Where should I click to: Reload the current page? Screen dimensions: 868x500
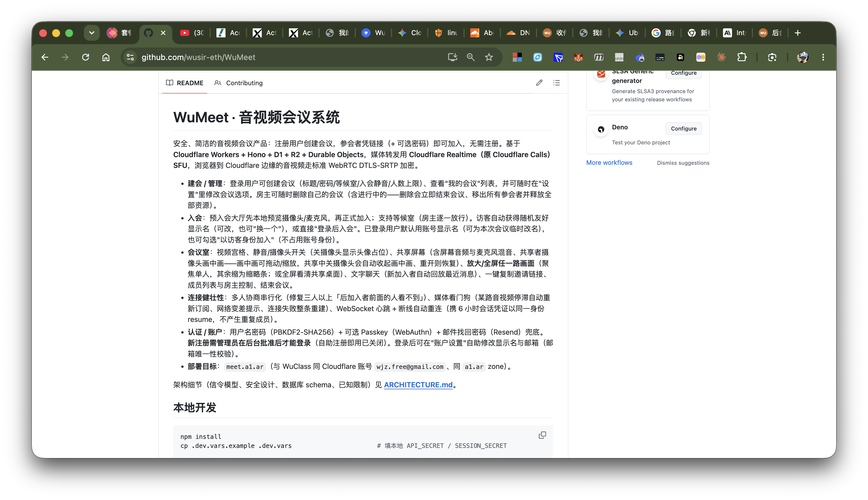(x=86, y=57)
